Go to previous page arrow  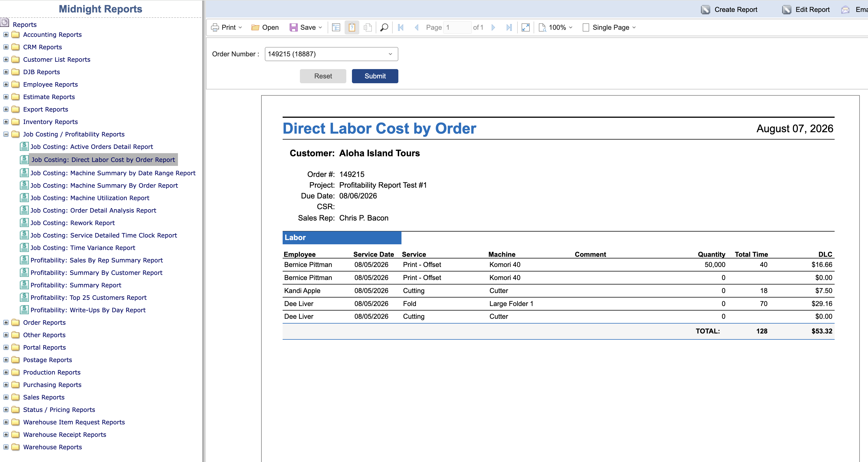pos(416,27)
